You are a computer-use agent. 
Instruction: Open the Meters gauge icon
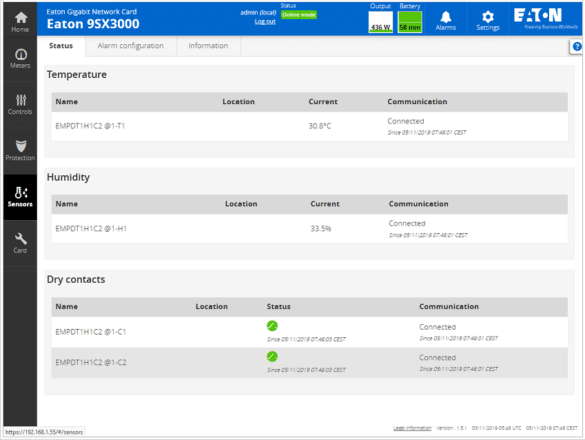(21, 54)
